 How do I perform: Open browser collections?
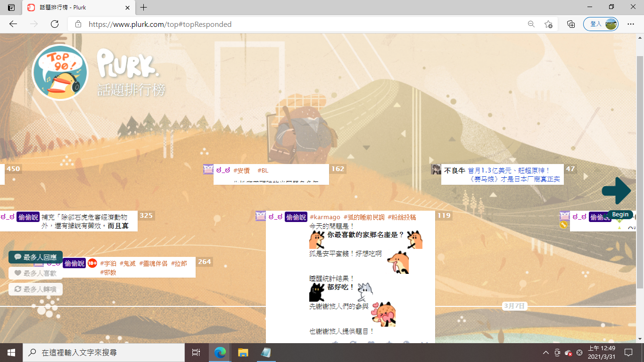tap(571, 24)
